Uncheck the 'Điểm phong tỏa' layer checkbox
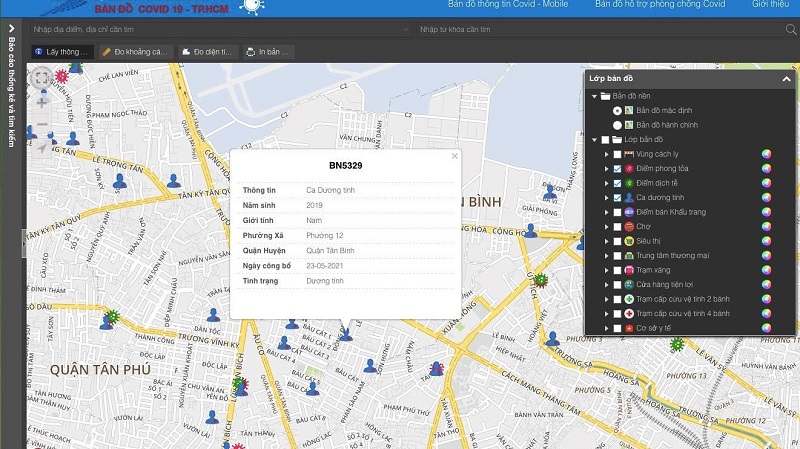800x449 pixels. point(619,169)
